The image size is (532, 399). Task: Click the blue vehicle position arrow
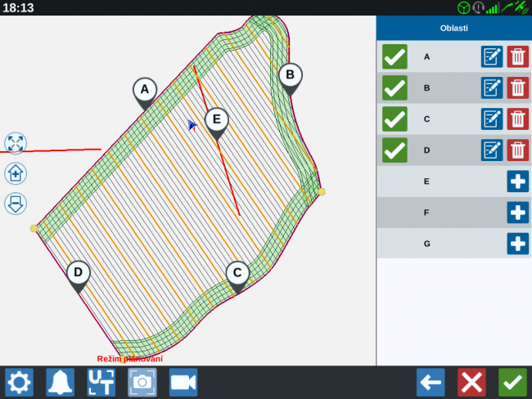click(x=192, y=125)
